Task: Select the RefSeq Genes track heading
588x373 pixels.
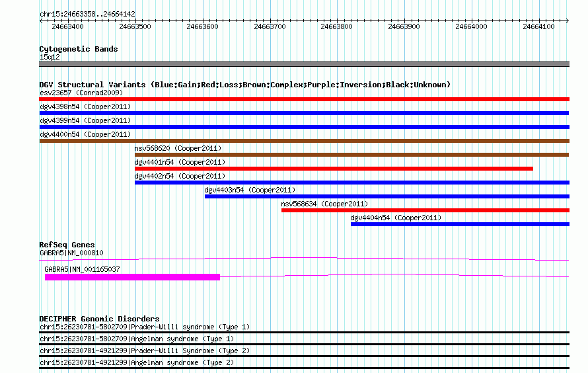Action: point(67,245)
